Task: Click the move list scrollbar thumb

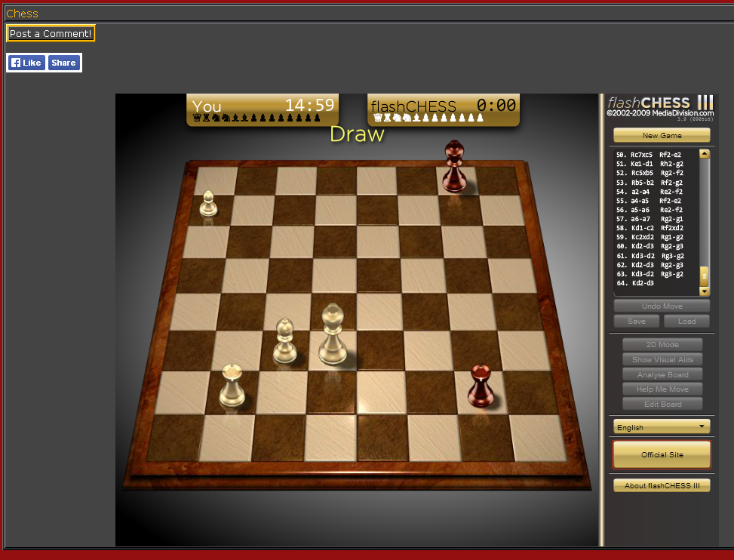Action: click(x=705, y=275)
